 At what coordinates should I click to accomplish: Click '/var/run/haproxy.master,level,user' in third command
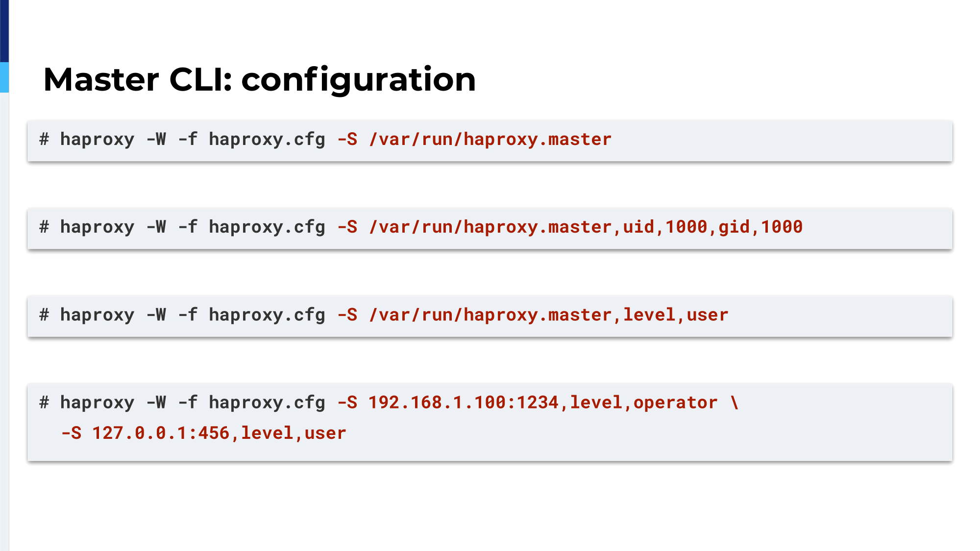[548, 315]
